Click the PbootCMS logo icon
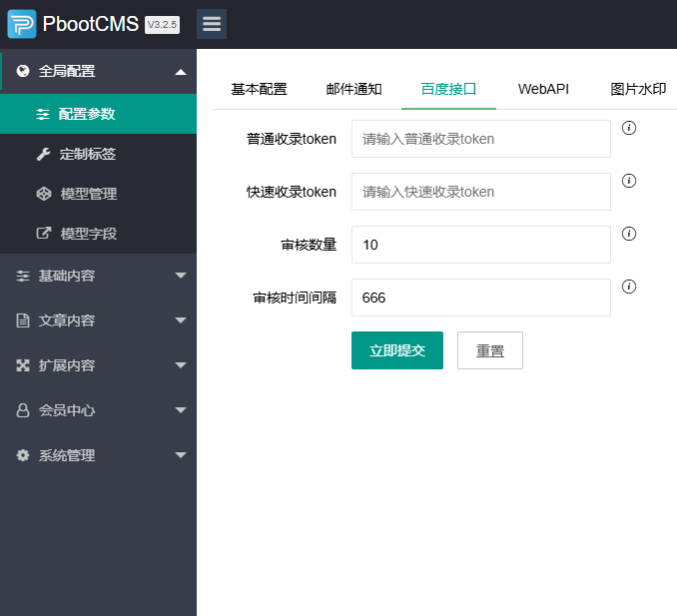The width and height of the screenshot is (677, 616). [x=21, y=24]
